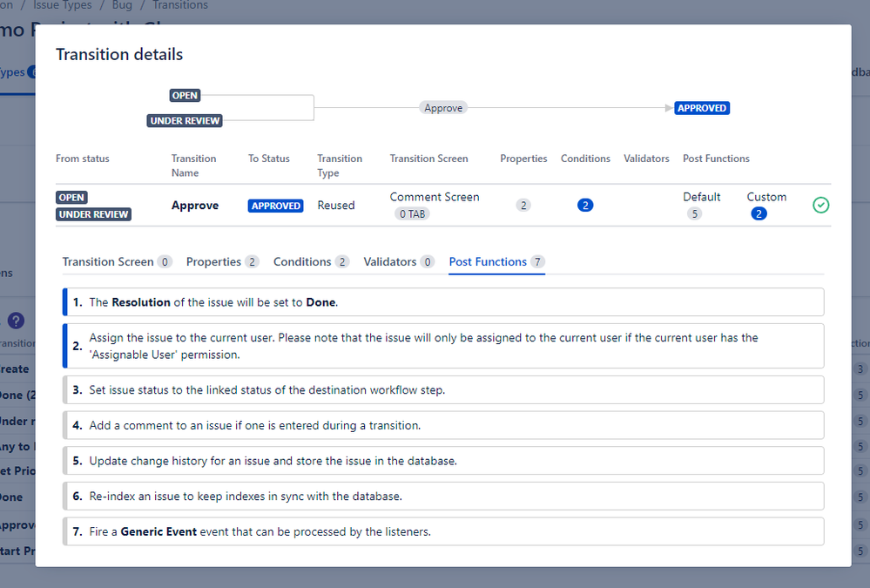Select the Add a comment post function
The image size is (870, 588).
[443, 425]
